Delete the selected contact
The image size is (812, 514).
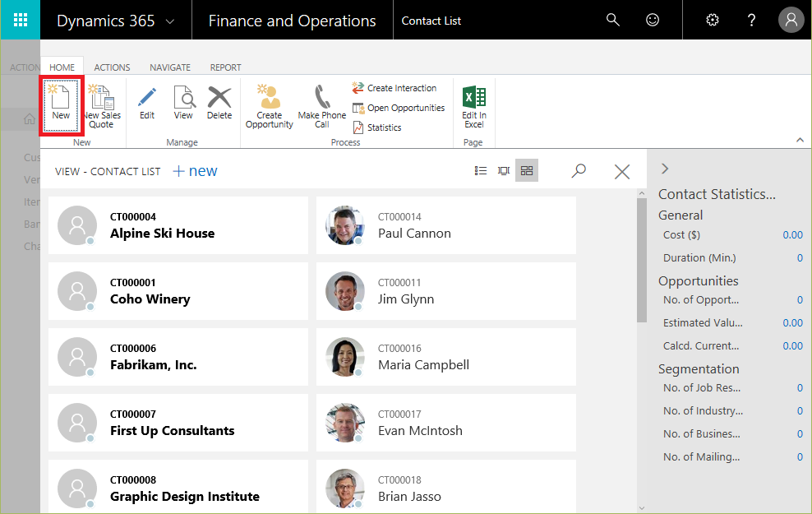coord(219,103)
